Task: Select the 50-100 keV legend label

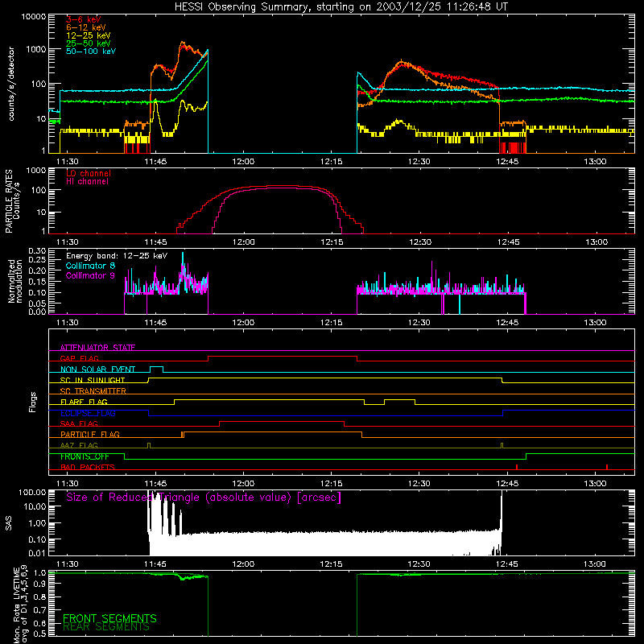Action: pyautogui.click(x=91, y=51)
